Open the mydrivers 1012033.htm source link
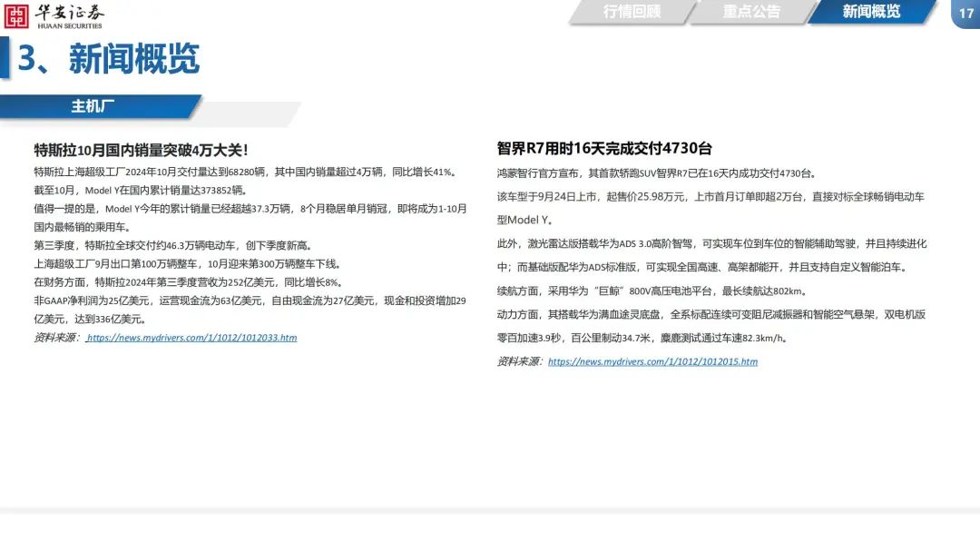 pos(191,338)
